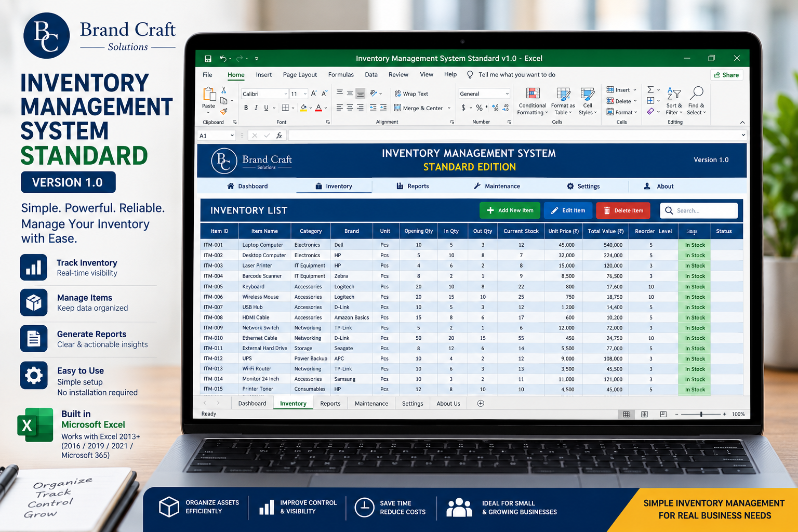Screen dimensions: 798x532
Task: Click the Increase Decimal icon
Action: tap(496, 108)
